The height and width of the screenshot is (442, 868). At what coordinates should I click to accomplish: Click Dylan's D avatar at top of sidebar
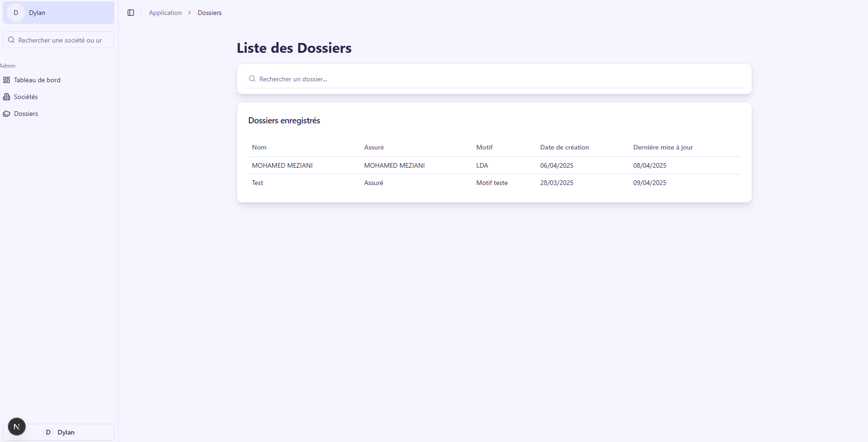tap(16, 13)
